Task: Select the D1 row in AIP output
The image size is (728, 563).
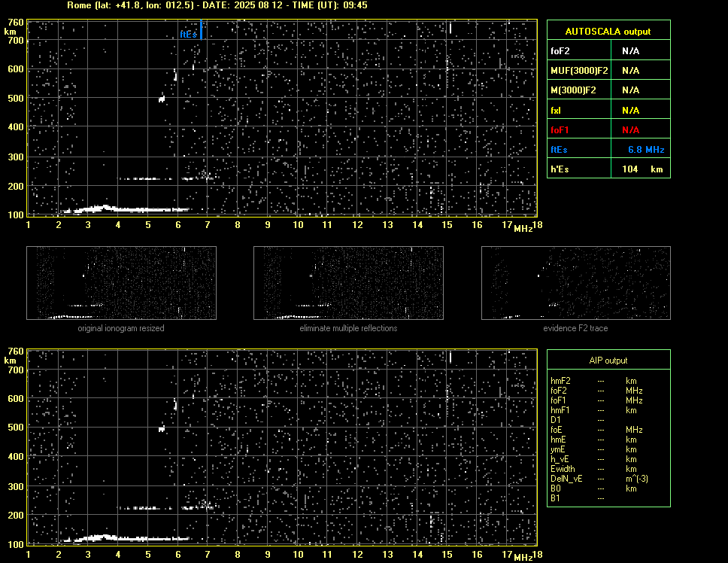Action: pyautogui.click(x=578, y=420)
